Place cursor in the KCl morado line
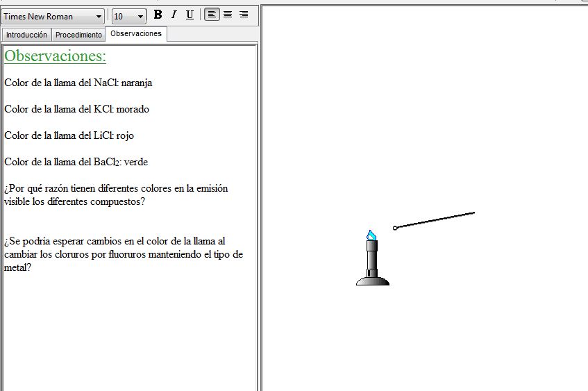588x391 pixels. (x=76, y=109)
